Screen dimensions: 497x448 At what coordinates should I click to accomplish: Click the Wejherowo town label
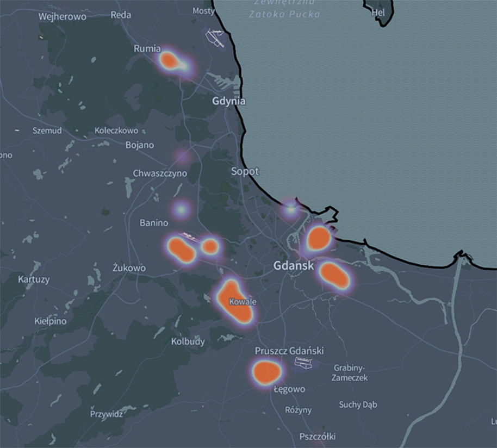pyautogui.click(x=63, y=17)
